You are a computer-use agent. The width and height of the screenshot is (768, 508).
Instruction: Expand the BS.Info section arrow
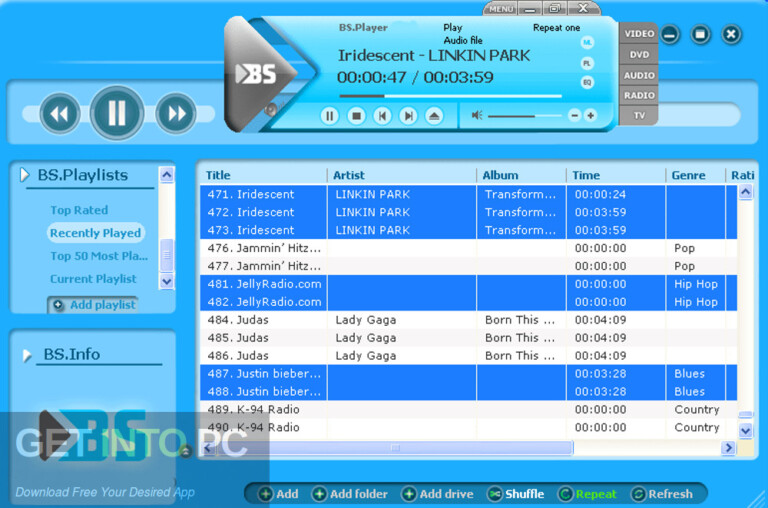pos(27,355)
